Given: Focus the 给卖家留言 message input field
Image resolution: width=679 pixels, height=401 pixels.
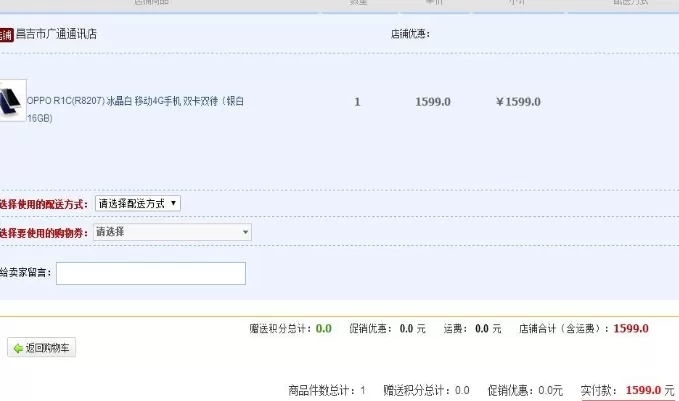Looking at the screenshot, I should click(151, 273).
